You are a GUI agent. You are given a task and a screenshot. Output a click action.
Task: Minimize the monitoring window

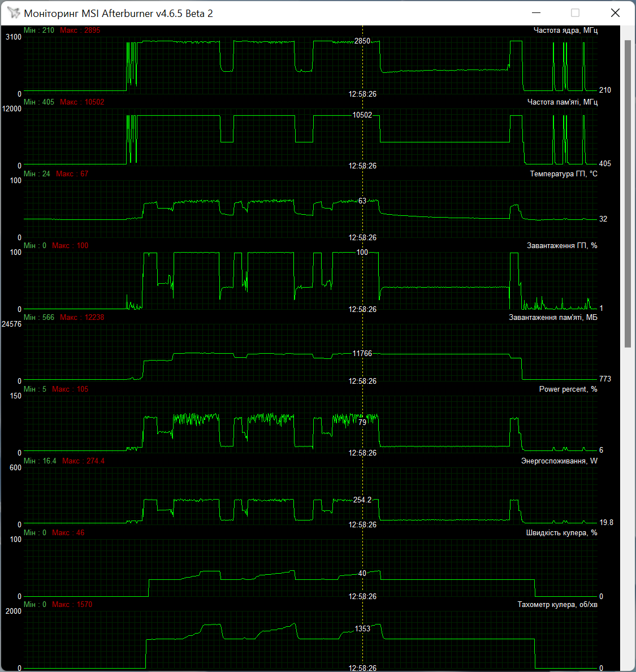coord(536,13)
